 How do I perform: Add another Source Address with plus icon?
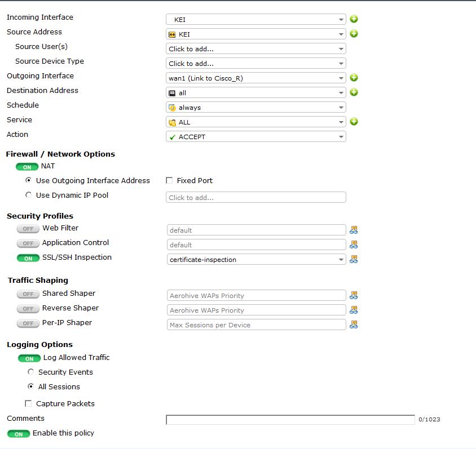pos(354,34)
